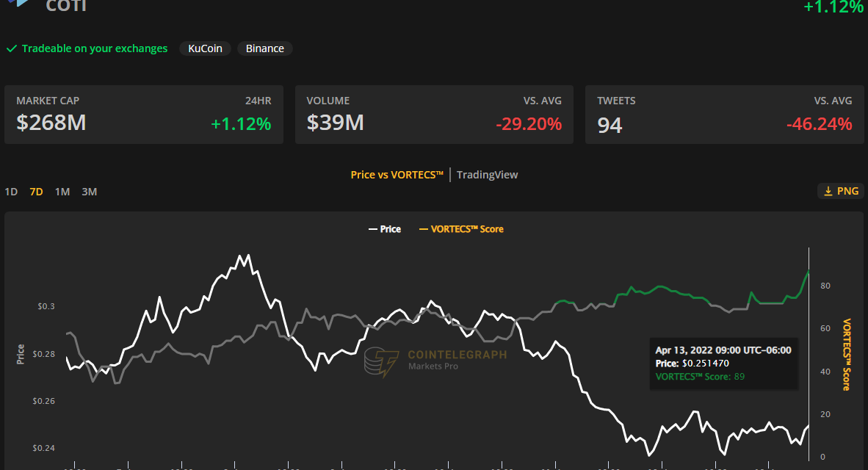Viewport: 868px width, 470px height.
Task: Click the TWEETS count of 94
Action: tap(609, 126)
